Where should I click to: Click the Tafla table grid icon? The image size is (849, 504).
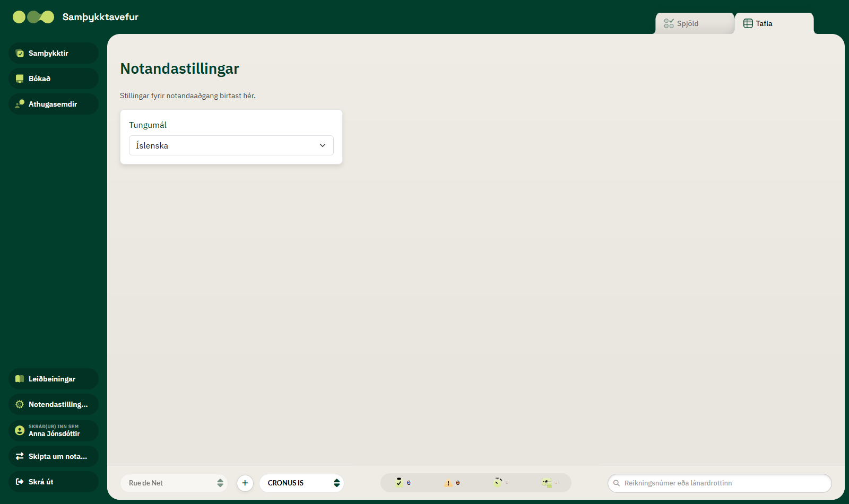coord(748,23)
